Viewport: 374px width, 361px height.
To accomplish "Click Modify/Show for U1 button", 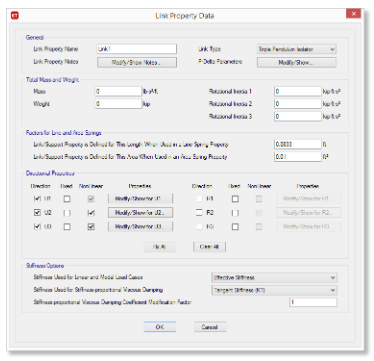I will pos(140,199).
